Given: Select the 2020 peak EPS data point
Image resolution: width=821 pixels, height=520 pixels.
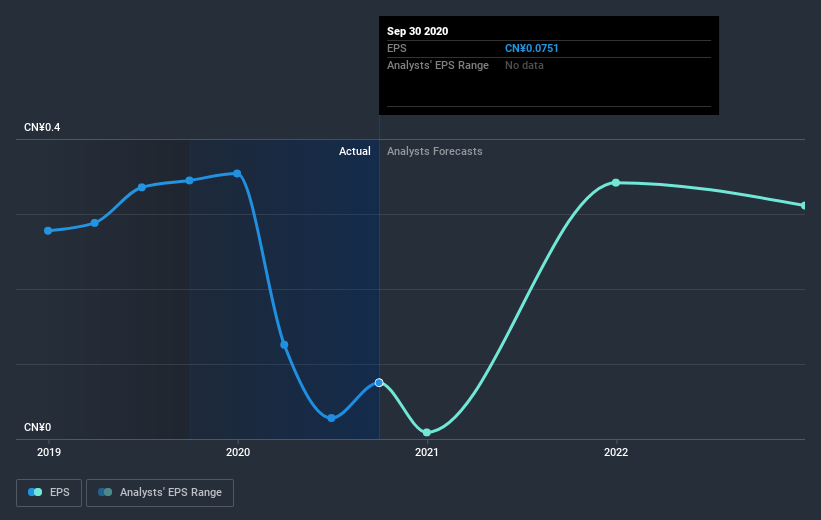Looking at the screenshot, I should click(x=237, y=173).
